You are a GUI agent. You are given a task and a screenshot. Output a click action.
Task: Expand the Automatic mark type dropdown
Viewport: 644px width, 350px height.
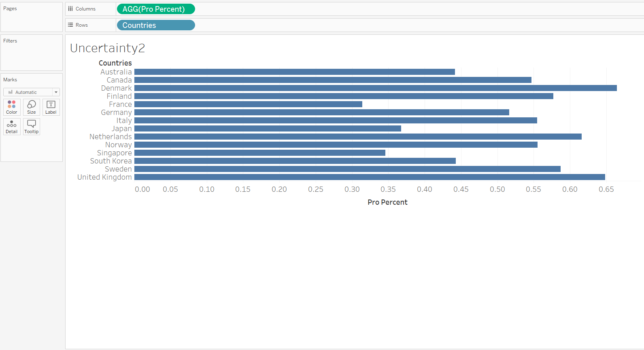pos(56,92)
